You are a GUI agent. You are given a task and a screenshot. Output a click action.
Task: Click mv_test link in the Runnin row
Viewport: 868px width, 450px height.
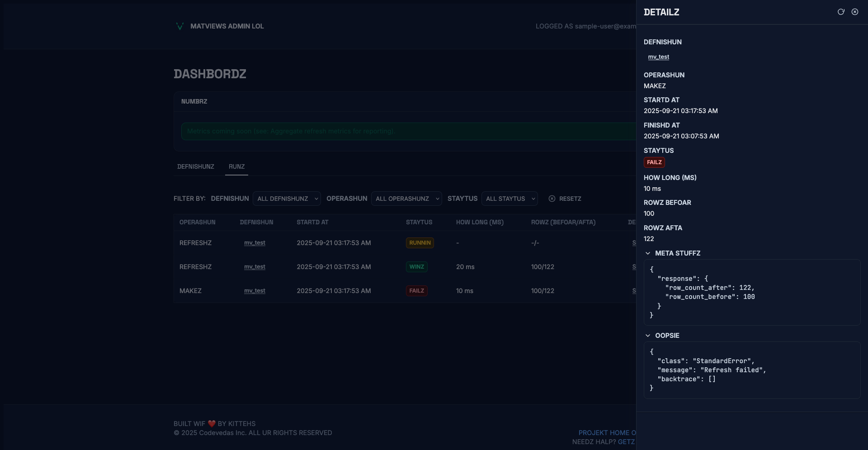click(x=255, y=243)
